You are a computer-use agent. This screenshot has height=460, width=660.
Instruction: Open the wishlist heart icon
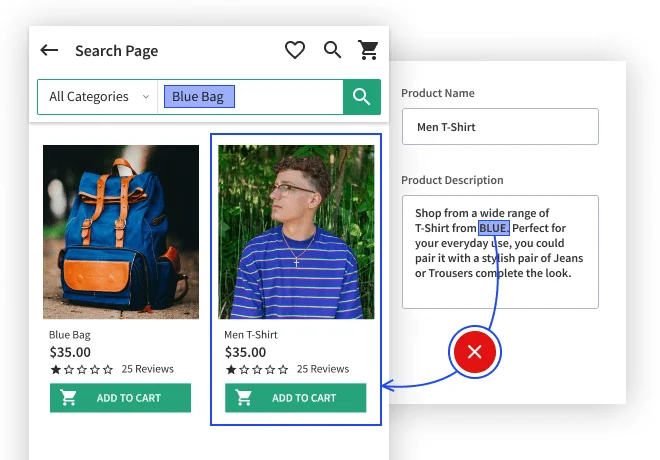click(x=294, y=50)
